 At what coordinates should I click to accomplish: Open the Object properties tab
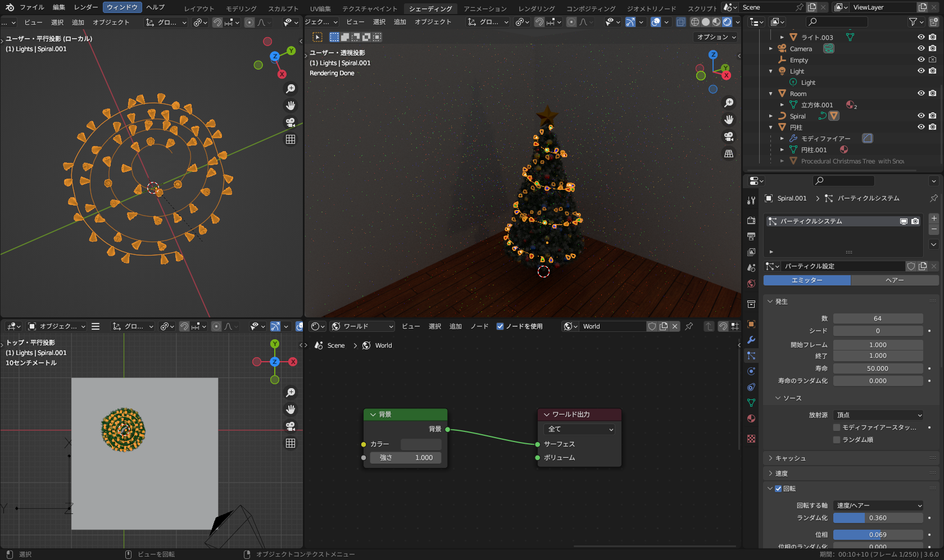point(751,324)
